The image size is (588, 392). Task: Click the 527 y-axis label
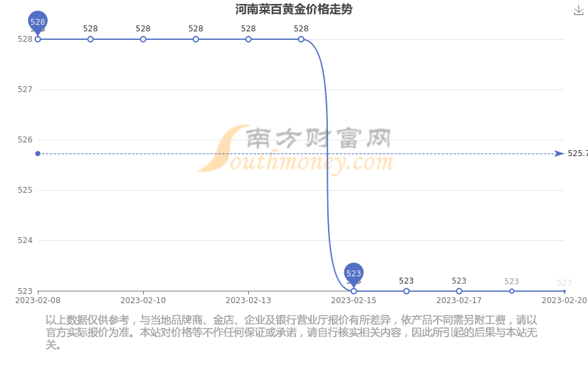(x=25, y=90)
